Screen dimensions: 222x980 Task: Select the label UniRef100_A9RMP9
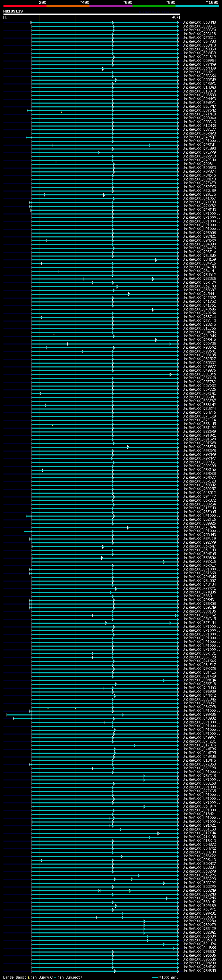pyautogui.click(x=199, y=455)
